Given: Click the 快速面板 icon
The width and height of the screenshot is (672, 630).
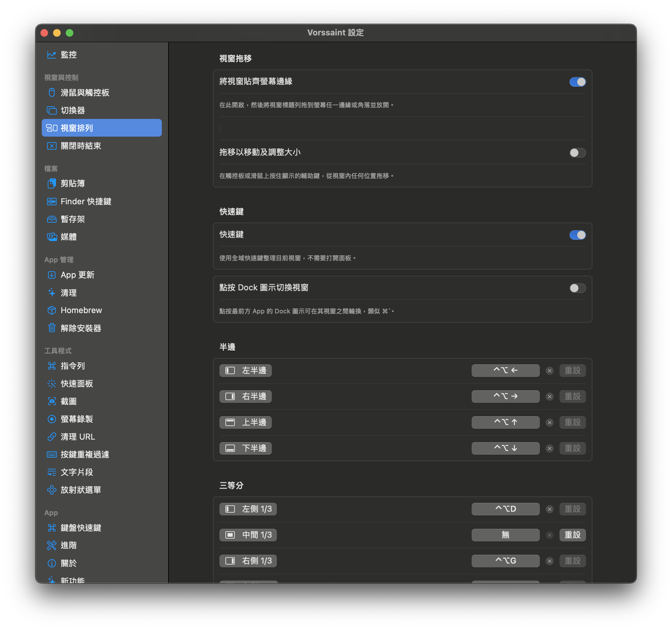Looking at the screenshot, I should [52, 384].
